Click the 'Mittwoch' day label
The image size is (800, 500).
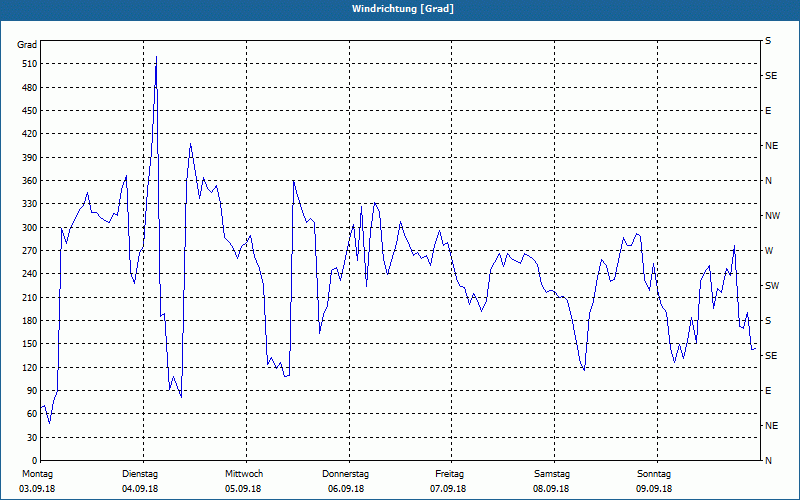pyautogui.click(x=244, y=474)
